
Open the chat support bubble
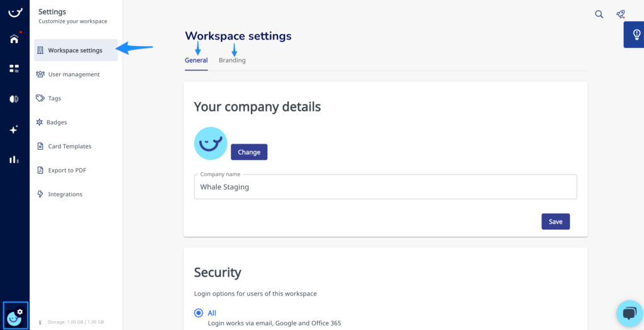pos(629,313)
